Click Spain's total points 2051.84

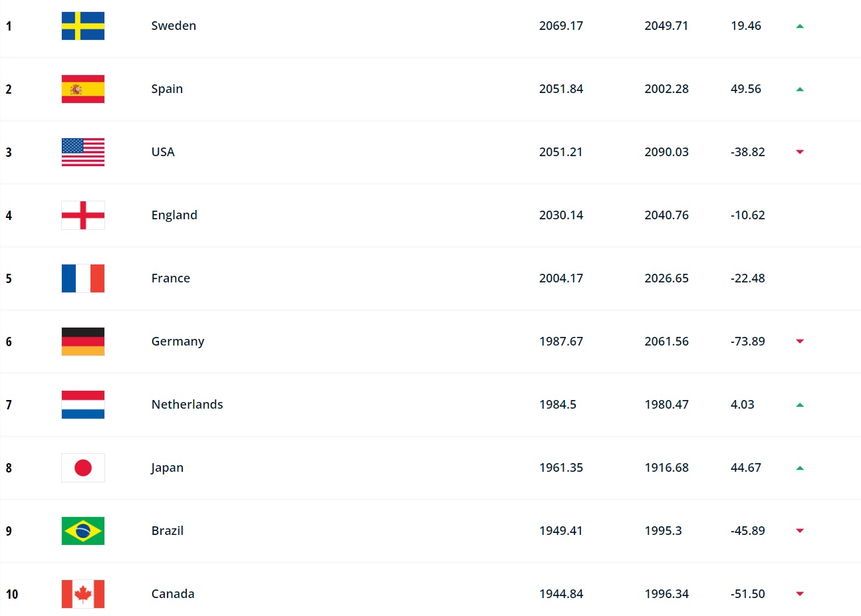coord(561,89)
